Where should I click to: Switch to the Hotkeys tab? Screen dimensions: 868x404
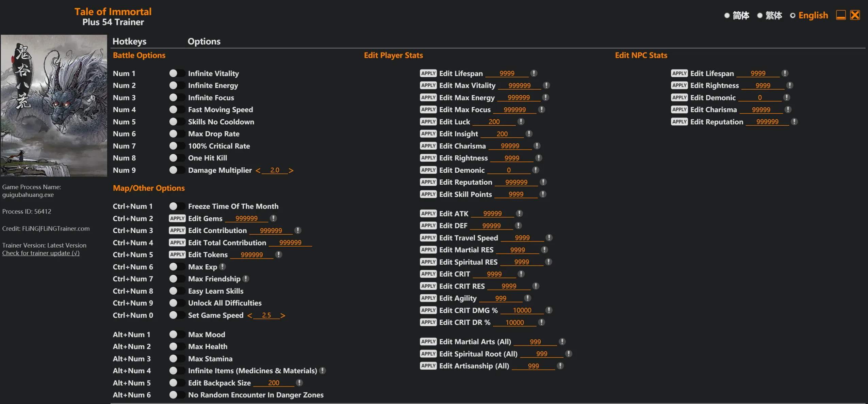[129, 42]
